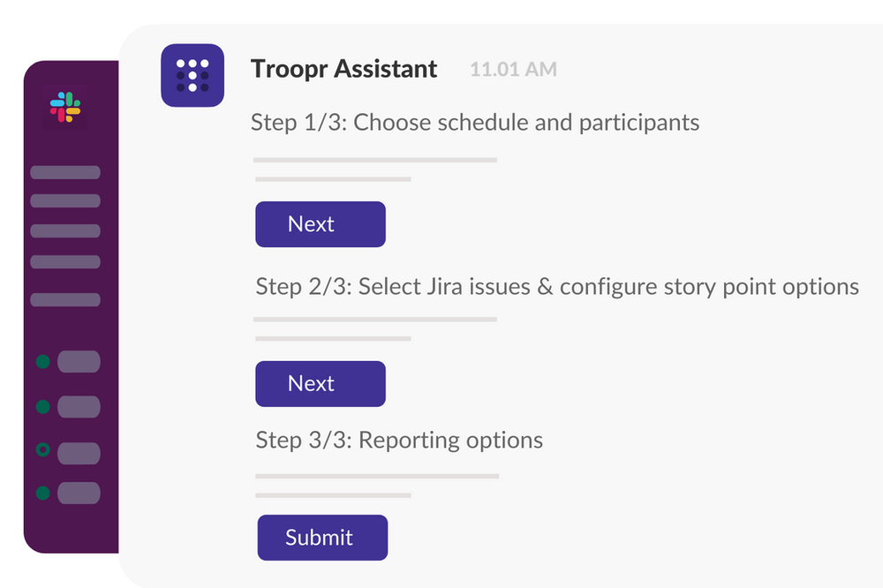
Task: Open the Troopr Assistant sender name
Action: (343, 69)
